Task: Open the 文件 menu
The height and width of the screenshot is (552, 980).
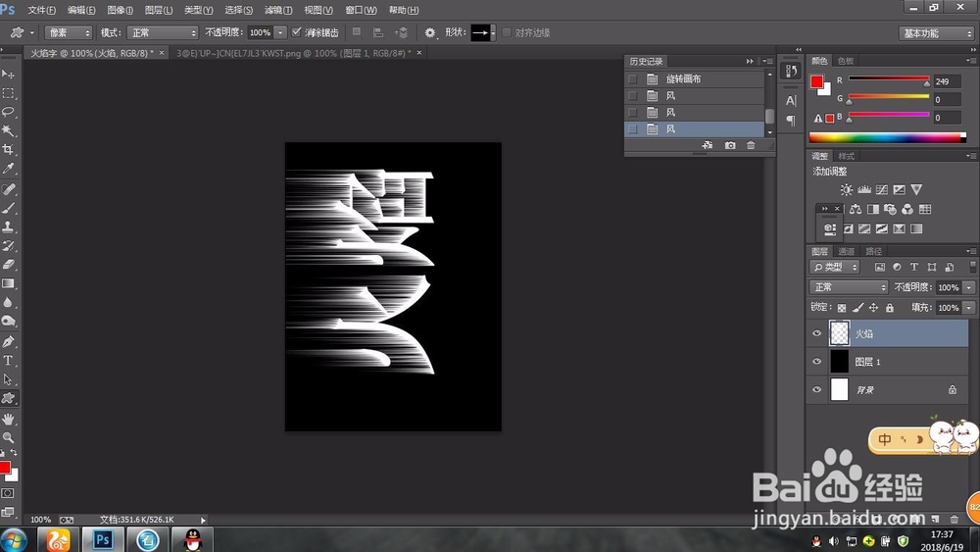Action: click(x=41, y=10)
